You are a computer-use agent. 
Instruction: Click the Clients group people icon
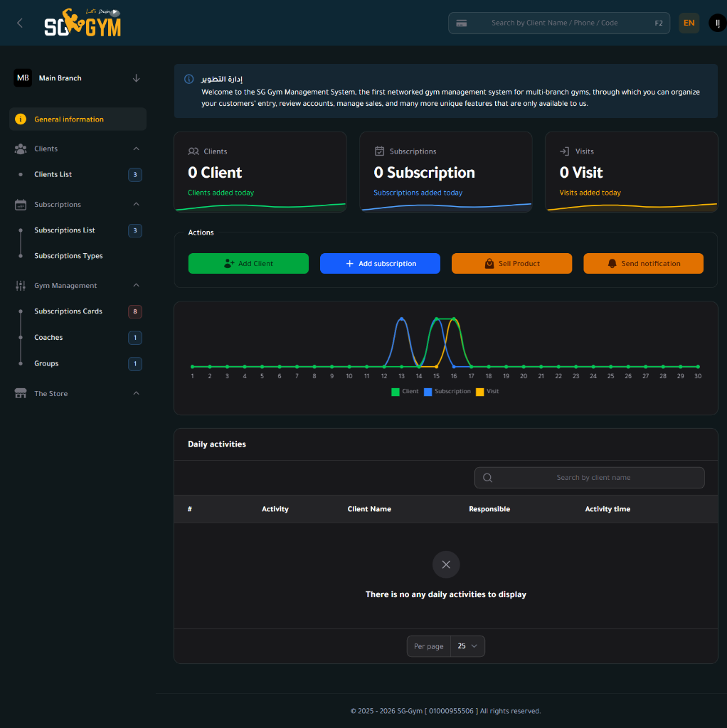coord(21,149)
